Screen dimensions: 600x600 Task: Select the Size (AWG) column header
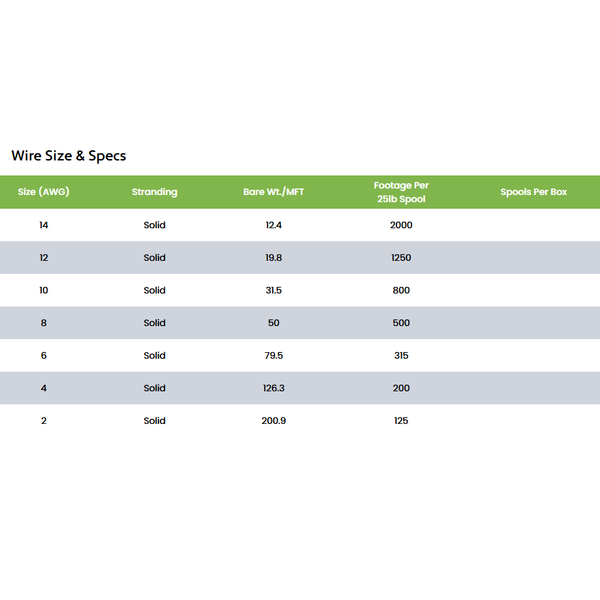[44, 192]
